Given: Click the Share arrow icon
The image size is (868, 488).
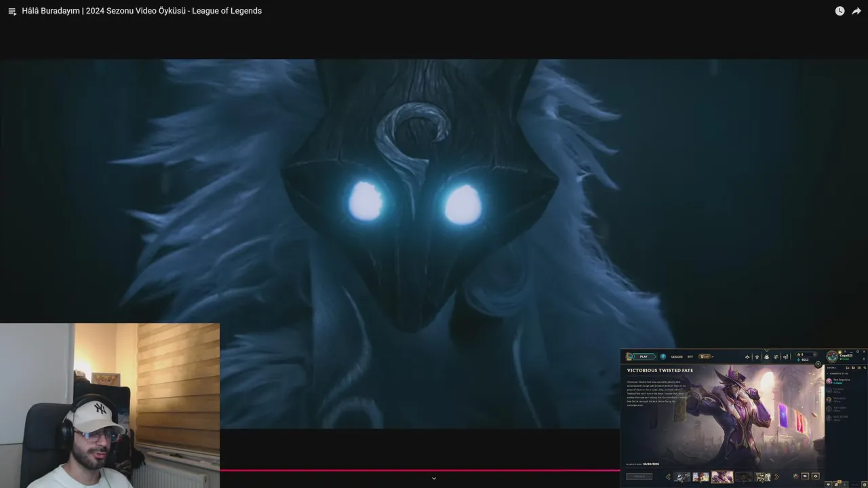Looking at the screenshot, I should pos(856,11).
